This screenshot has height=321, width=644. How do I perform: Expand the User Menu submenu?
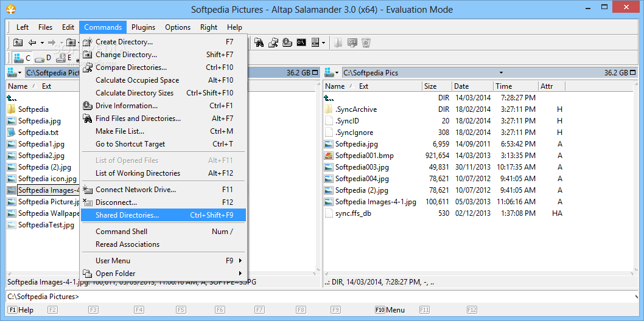pos(163,260)
